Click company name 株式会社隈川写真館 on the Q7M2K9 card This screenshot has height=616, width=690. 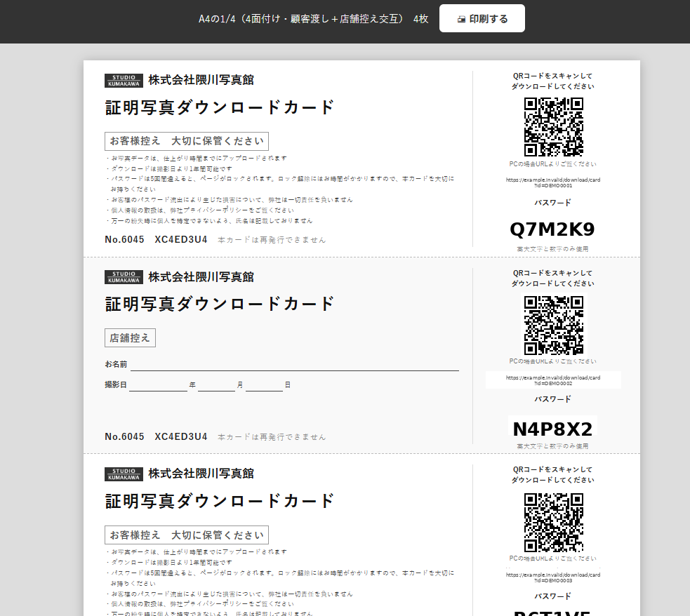point(201,80)
